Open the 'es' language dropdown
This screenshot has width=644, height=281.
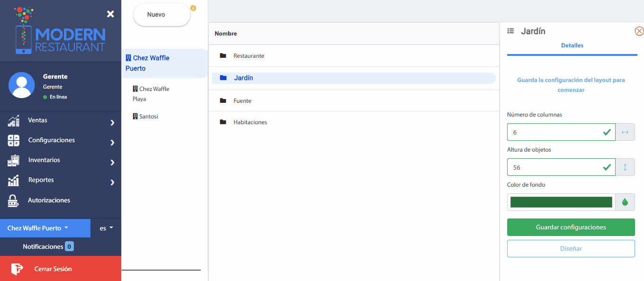pos(106,228)
